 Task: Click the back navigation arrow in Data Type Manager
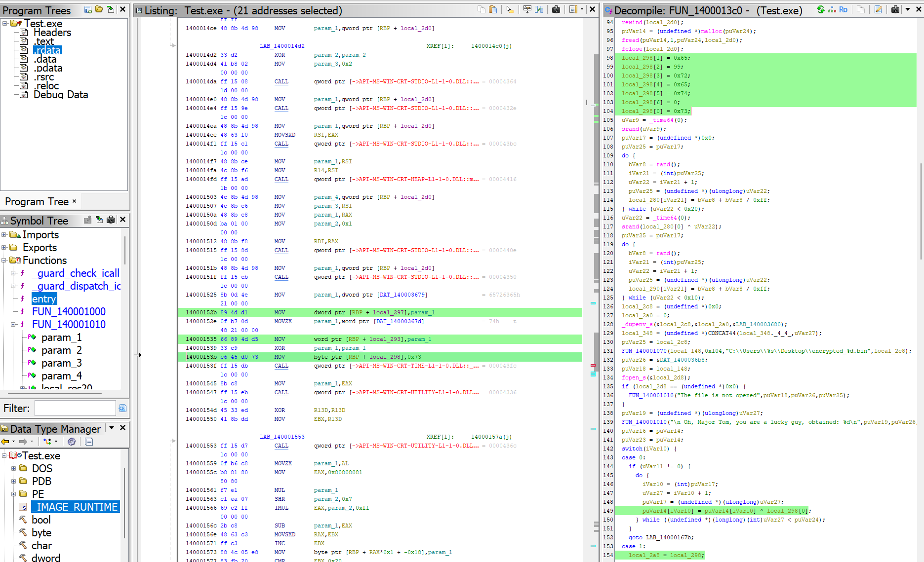5,442
